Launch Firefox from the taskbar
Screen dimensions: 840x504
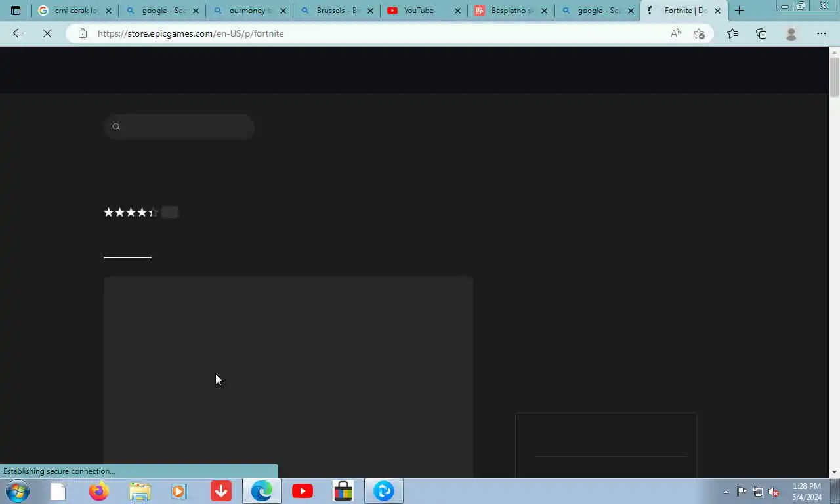pyautogui.click(x=99, y=491)
